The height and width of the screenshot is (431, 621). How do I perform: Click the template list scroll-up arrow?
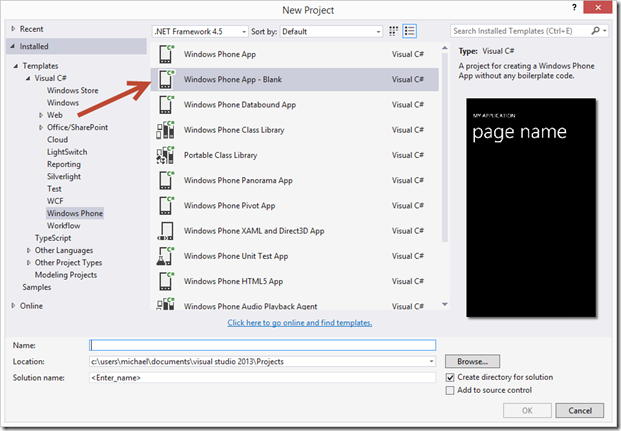445,48
